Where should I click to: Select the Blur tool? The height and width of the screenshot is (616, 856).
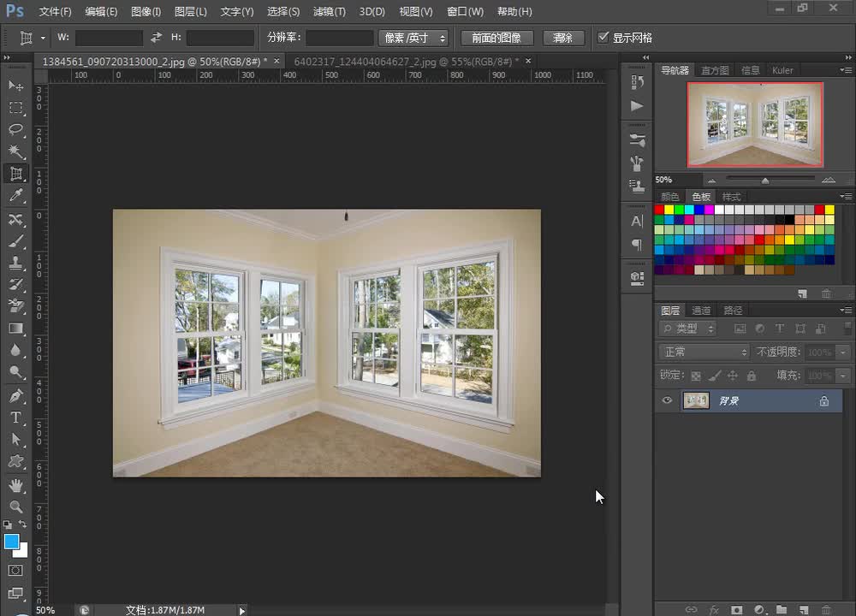tap(15, 350)
